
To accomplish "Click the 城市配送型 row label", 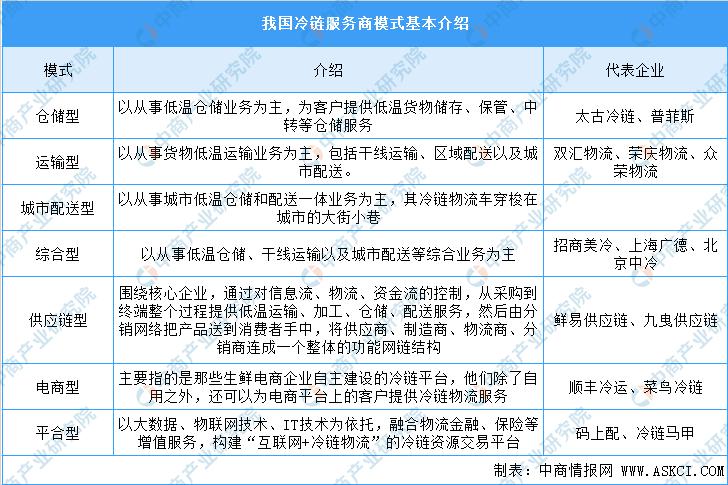I will (58, 208).
